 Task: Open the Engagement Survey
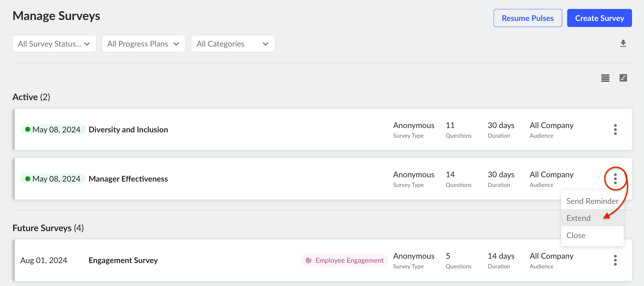(123, 260)
